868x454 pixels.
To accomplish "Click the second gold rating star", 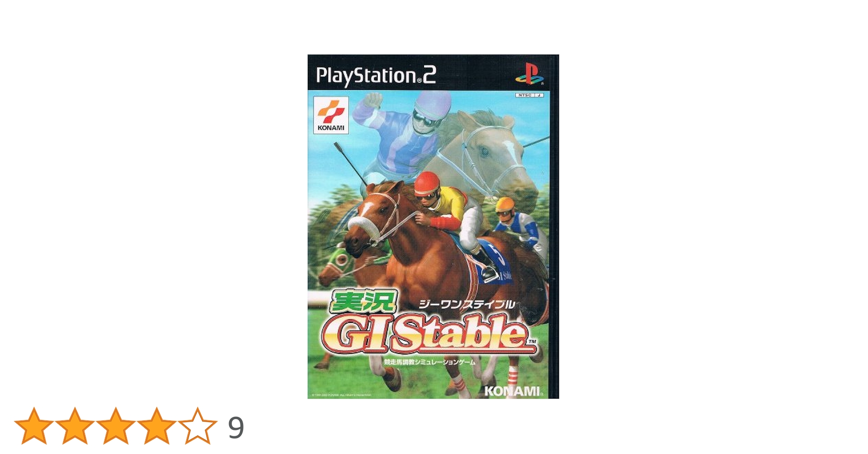I will [x=75, y=426].
